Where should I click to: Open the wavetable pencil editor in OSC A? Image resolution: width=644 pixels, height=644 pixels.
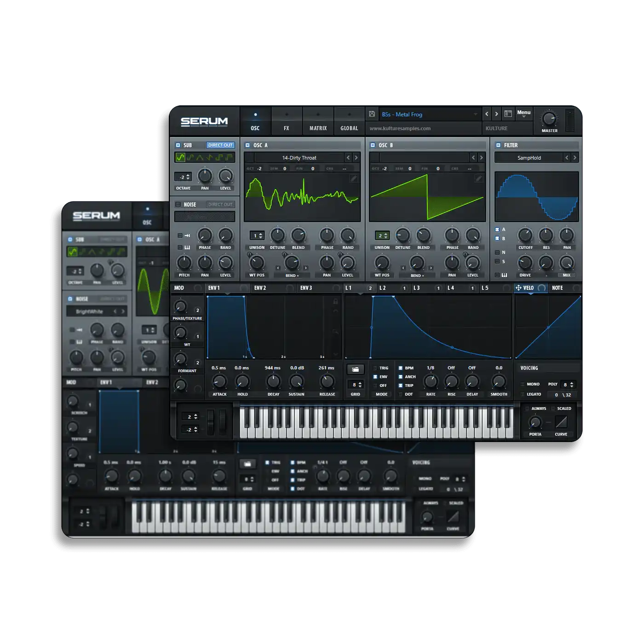click(x=354, y=178)
